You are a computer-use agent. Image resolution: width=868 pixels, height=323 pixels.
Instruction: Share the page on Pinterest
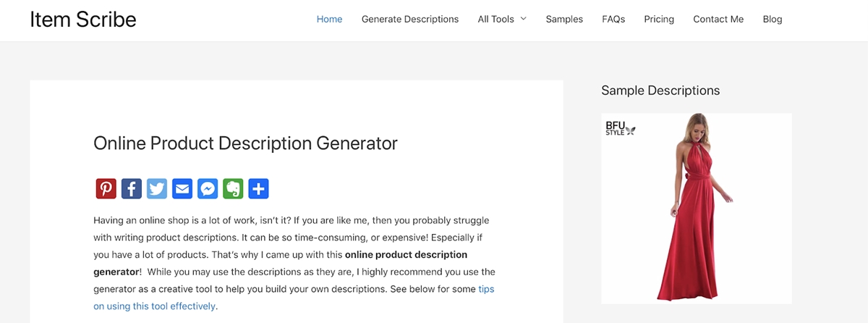point(106,189)
